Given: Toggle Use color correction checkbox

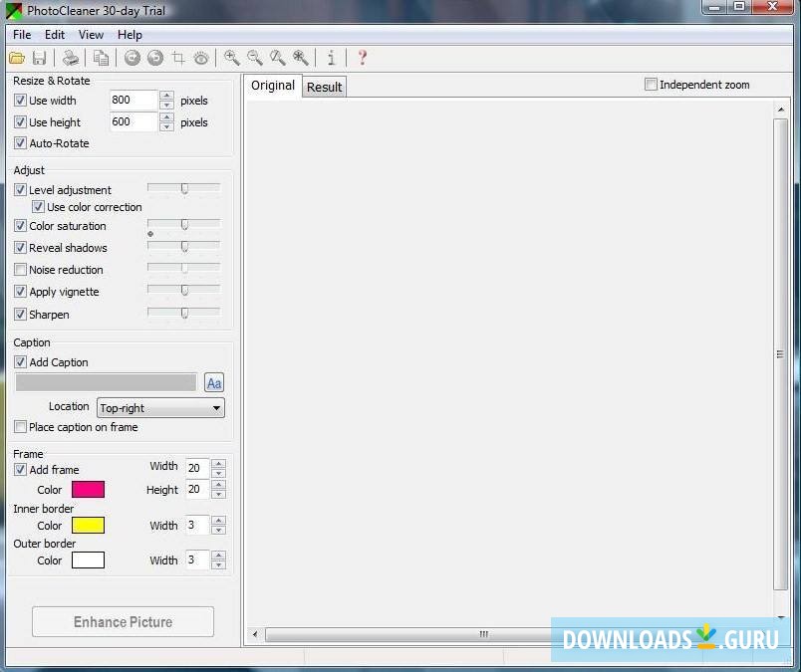Looking at the screenshot, I should (38, 207).
